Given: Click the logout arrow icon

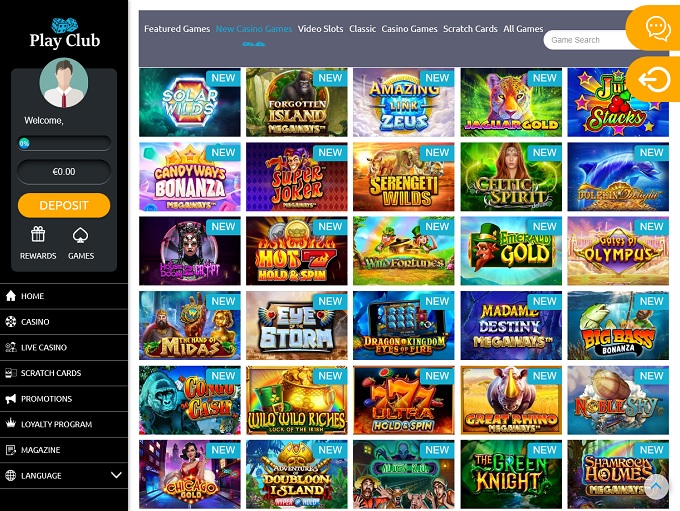Looking at the screenshot, I should (x=654, y=79).
